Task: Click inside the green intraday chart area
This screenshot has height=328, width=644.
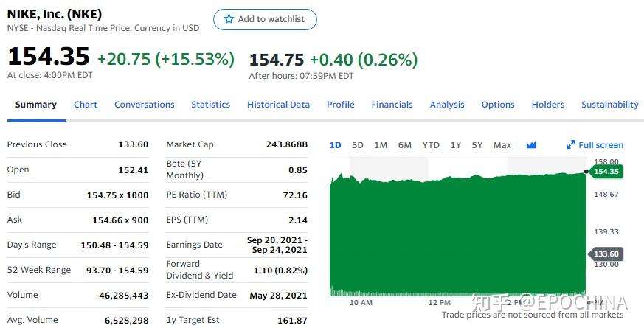Action: click(457, 236)
